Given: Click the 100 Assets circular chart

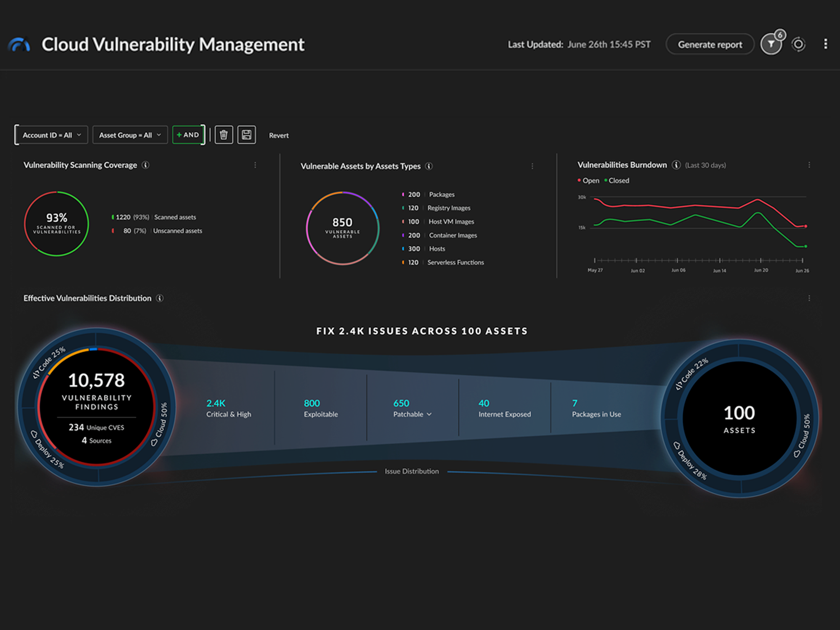Looking at the screenshot, I should 738,419.
